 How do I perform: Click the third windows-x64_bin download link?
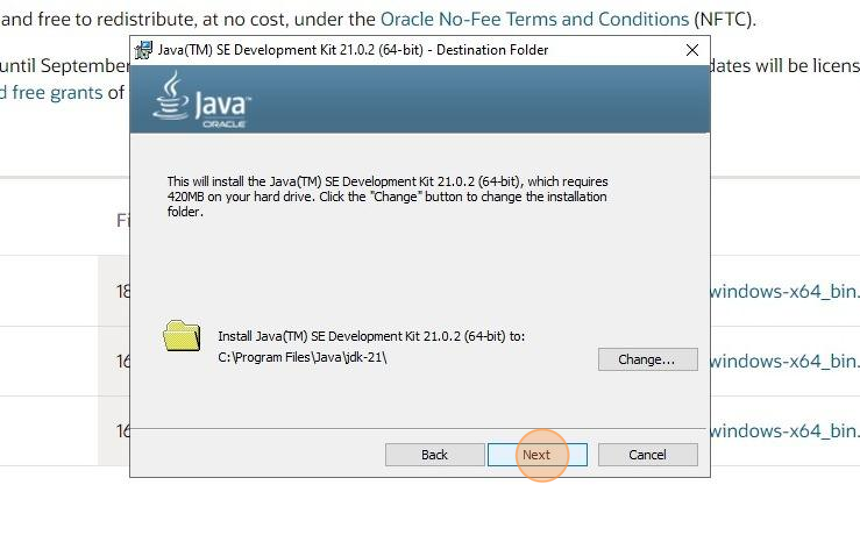point(784,431)
